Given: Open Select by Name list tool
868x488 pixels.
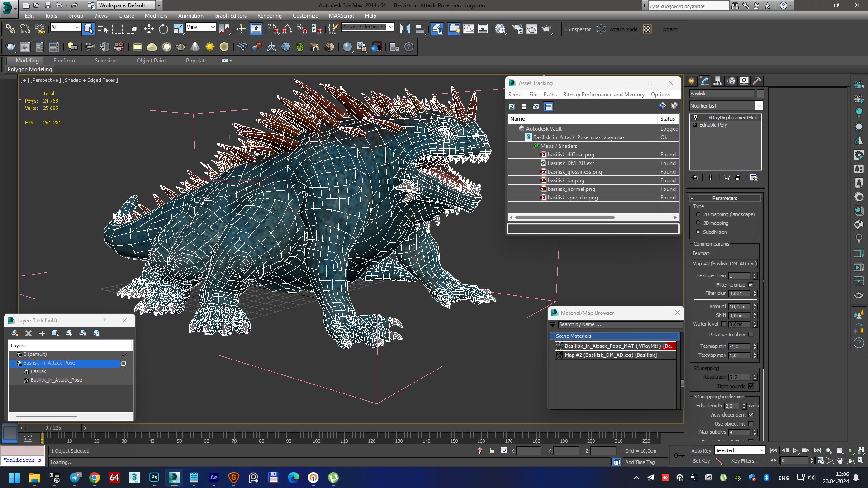Looking at the screenshot, I should [103, 29].
